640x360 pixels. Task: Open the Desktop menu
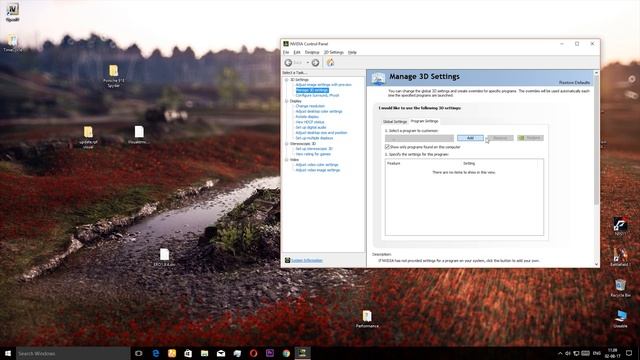coord(312,52)
